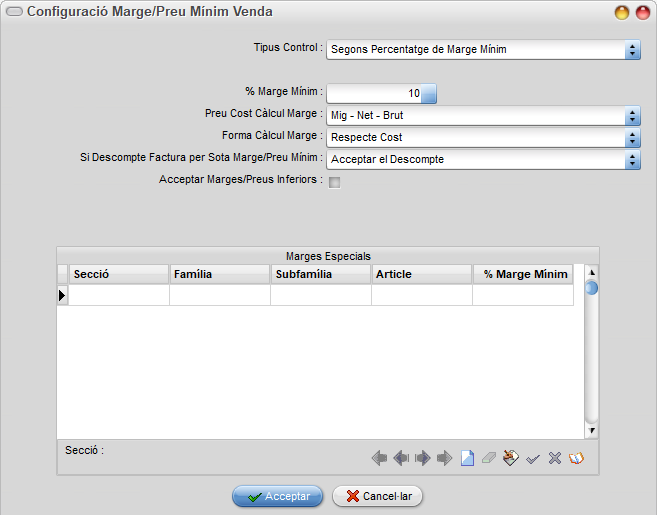Refresh data with the open book icon
Screen dimensions: 657x515
tap(577, 458)
